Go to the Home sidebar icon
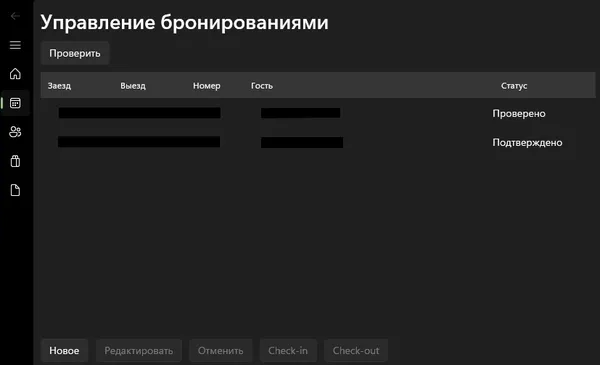The height and width of the screenshot is (365, 600). click(15, 73)
